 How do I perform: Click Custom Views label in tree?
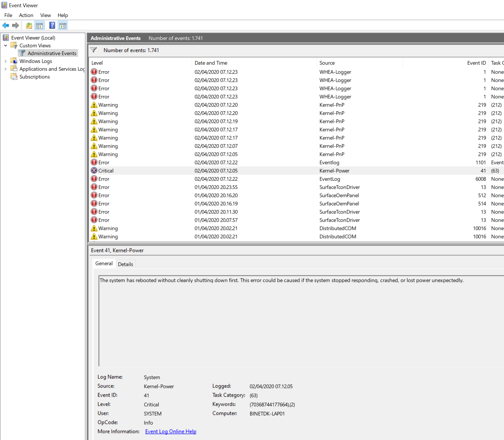coord(35,46)
